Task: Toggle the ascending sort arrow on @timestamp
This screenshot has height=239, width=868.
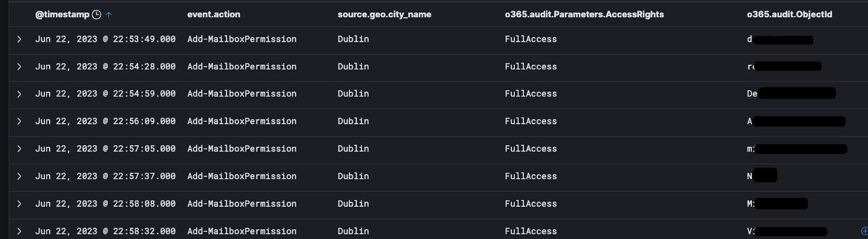Action: pos(108,15)
